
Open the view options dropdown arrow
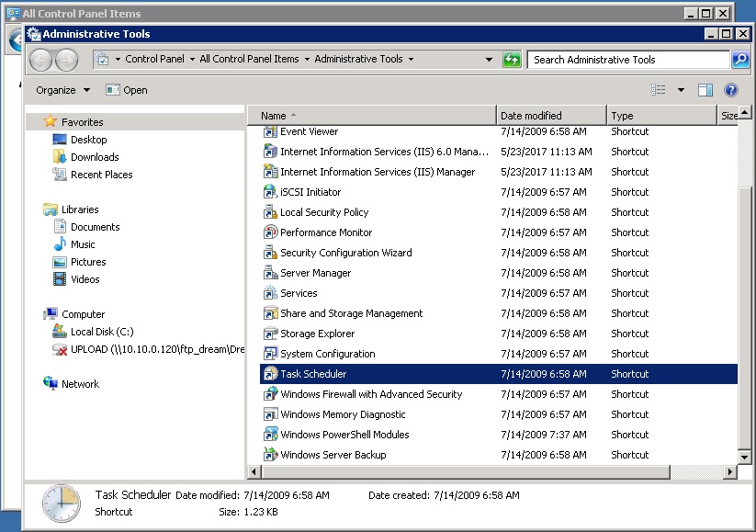(x=681, y=90)
